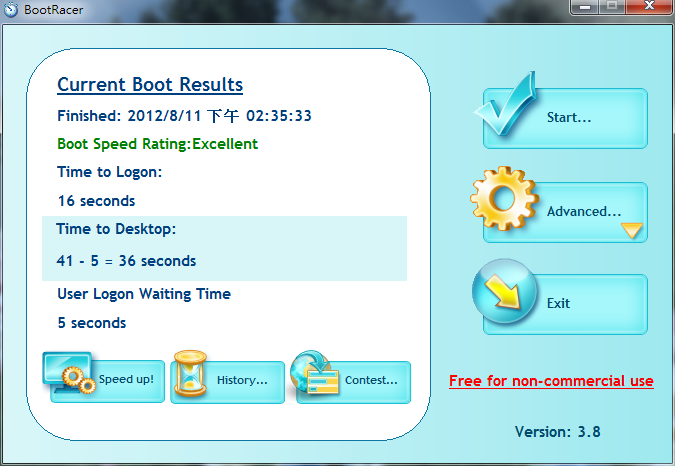Minimize the BootRacer window
675x466 pixels.
click(x=585, y=7)
